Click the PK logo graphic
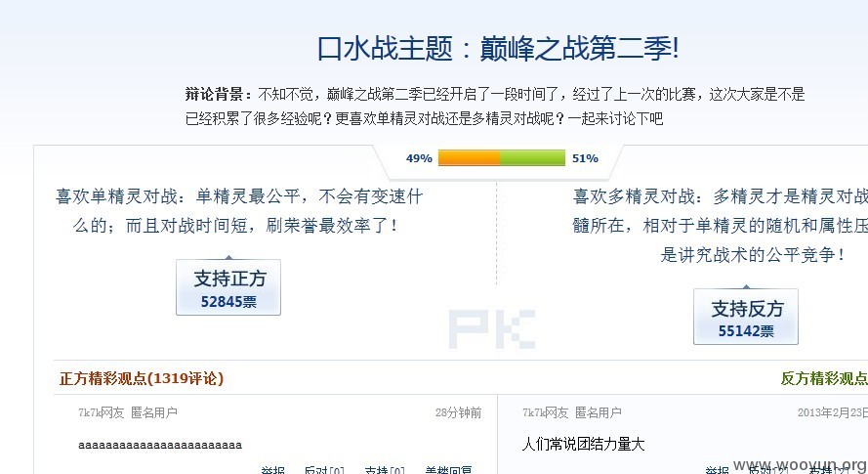Screen dimensions: 868x474 (492, 329)
